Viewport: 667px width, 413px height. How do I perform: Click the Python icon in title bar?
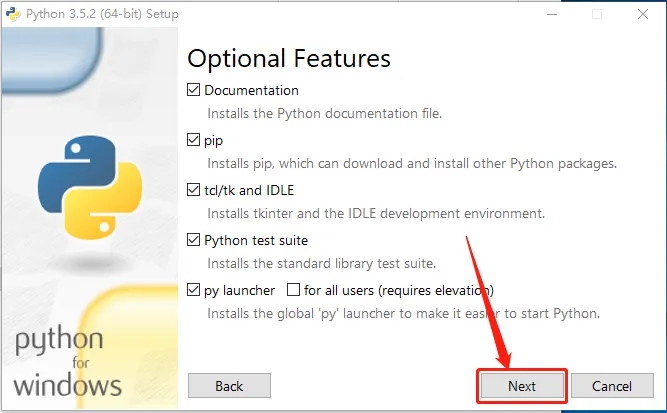pos(13,14)
